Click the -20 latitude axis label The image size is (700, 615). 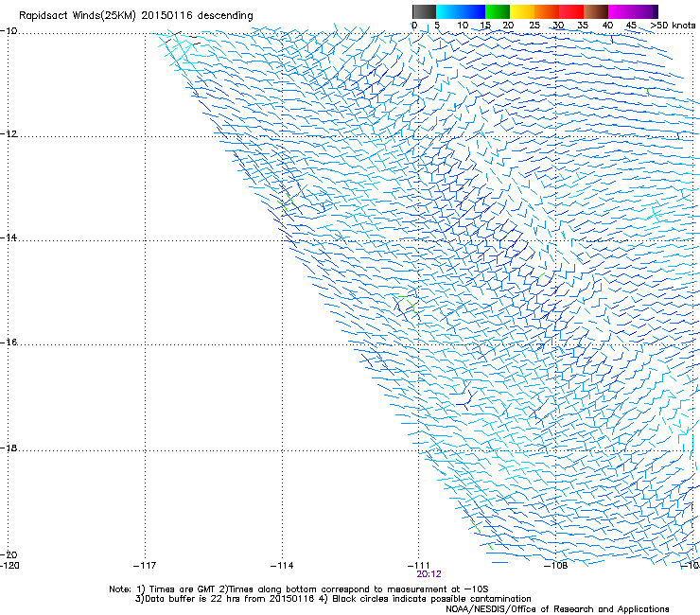(9, 554)
